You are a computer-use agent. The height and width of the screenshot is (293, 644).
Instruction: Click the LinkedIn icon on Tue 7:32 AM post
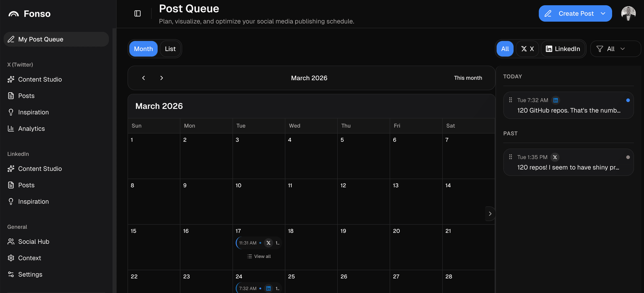555,100
